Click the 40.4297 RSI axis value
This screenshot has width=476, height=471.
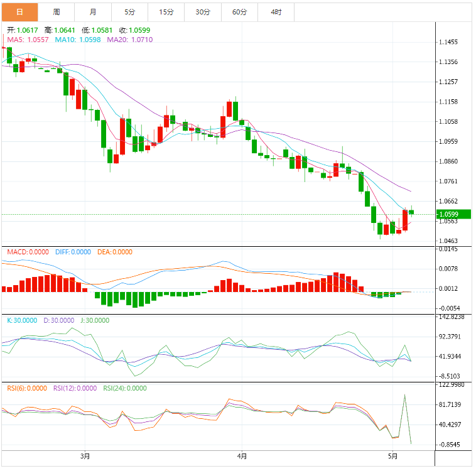450,425
